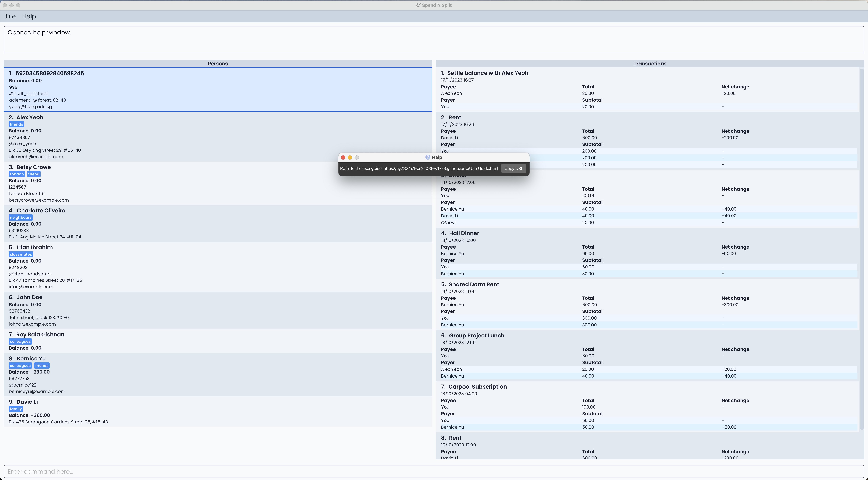Click address 'Blk 436 Serangoon Gardens Street 26, #16-43'
The height and width of the screenshot is (480, 868).
pyautogui.click(x=58, y=422)
